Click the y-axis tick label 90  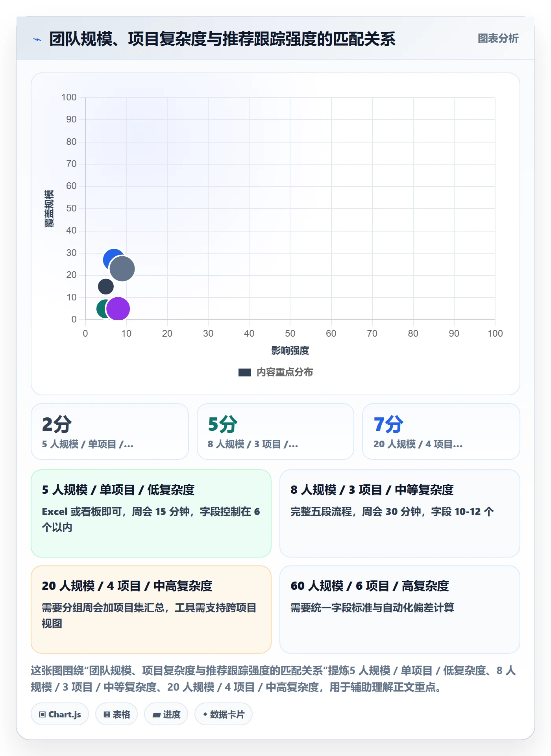click(x=71, y=119)
